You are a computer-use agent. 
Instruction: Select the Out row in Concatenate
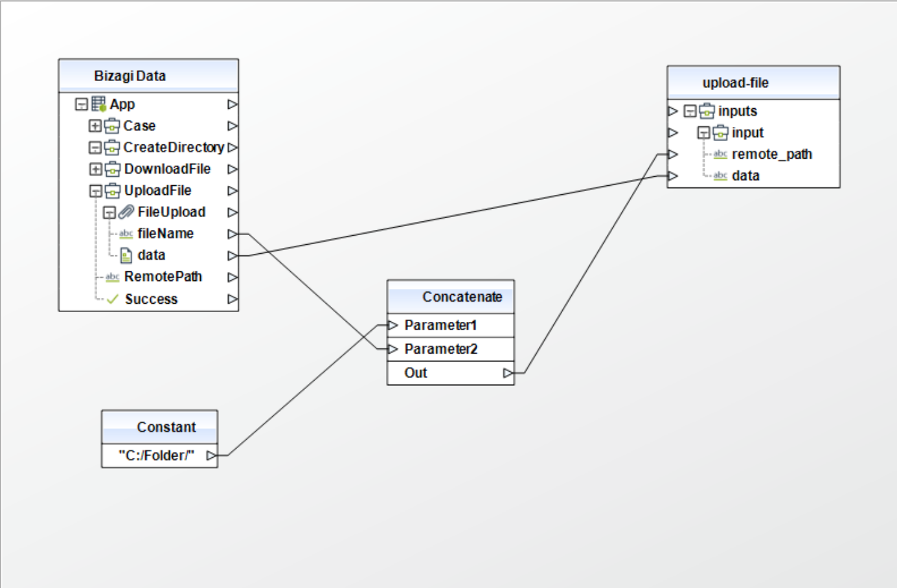point(451,373)
